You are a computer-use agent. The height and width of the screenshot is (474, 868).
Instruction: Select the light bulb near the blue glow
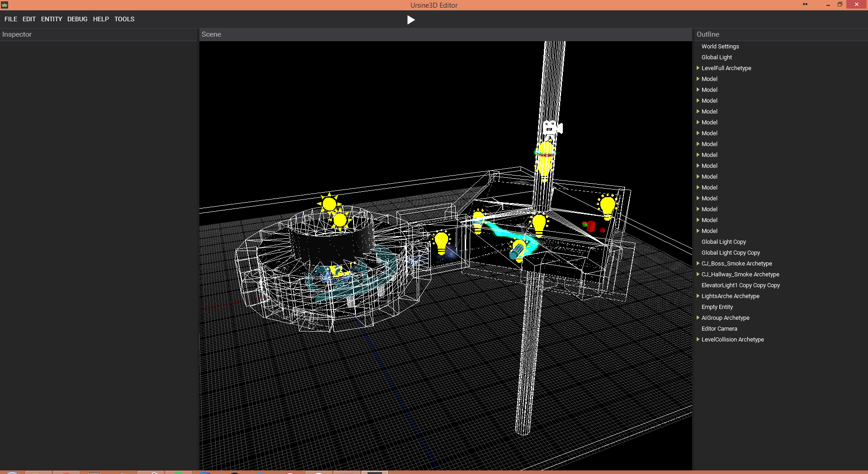tap(441, 242)
